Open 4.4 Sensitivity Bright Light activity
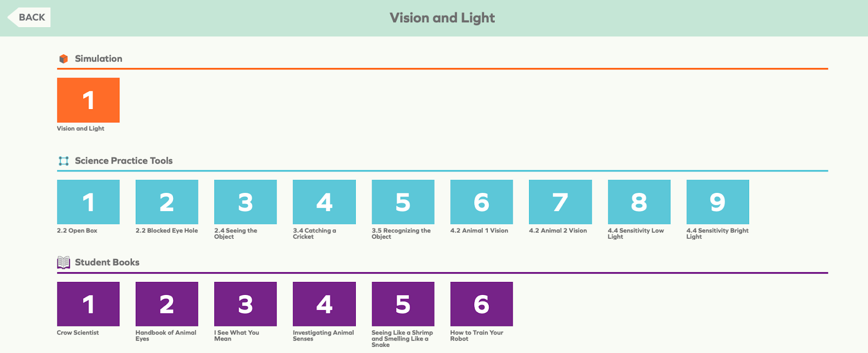868x353 pixels. (718, 201)
